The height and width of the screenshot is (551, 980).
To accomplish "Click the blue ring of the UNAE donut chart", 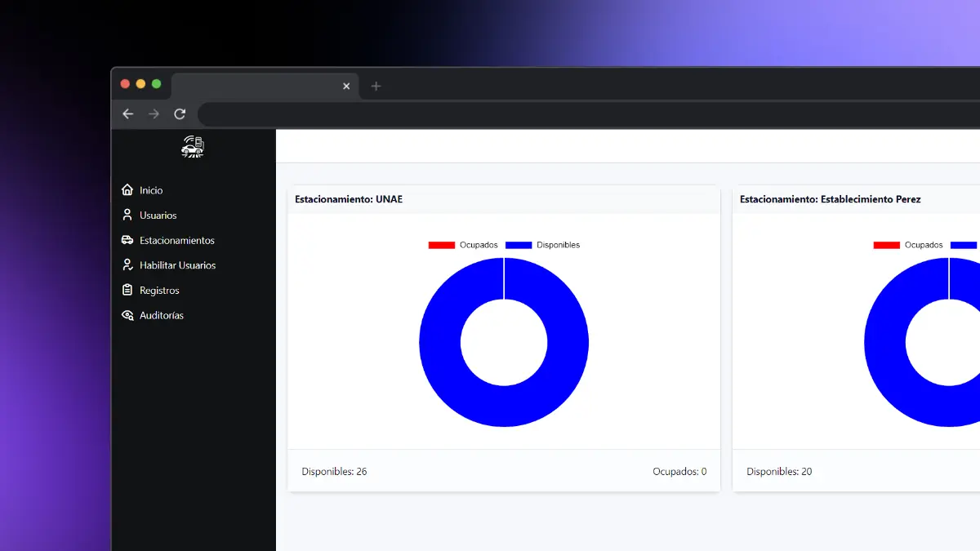I will (441, 343).
